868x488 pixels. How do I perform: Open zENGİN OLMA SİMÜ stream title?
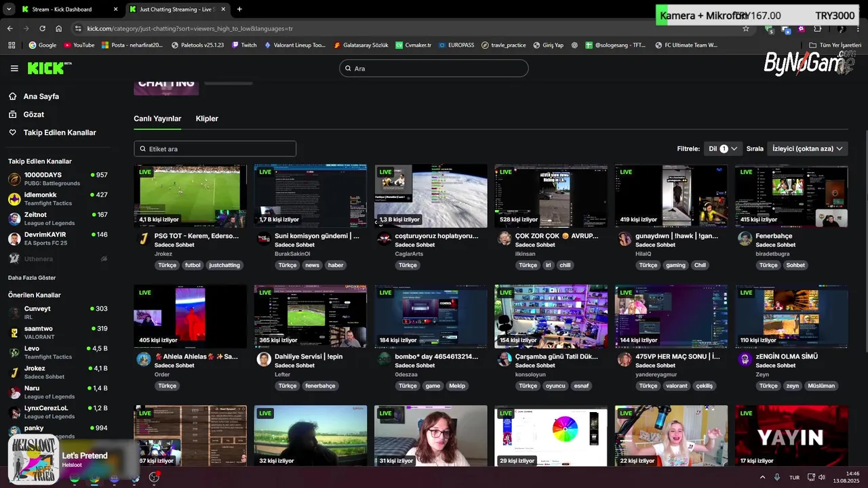787,357
